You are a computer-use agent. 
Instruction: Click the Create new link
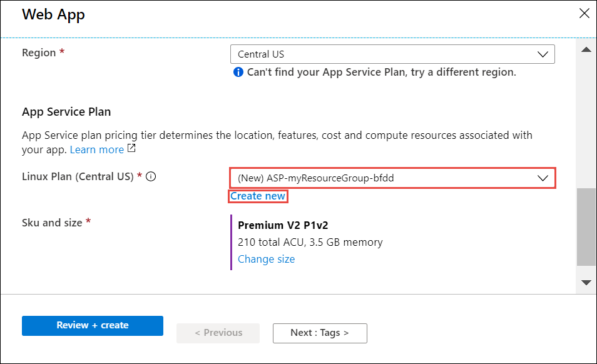[x=258, y=196]
